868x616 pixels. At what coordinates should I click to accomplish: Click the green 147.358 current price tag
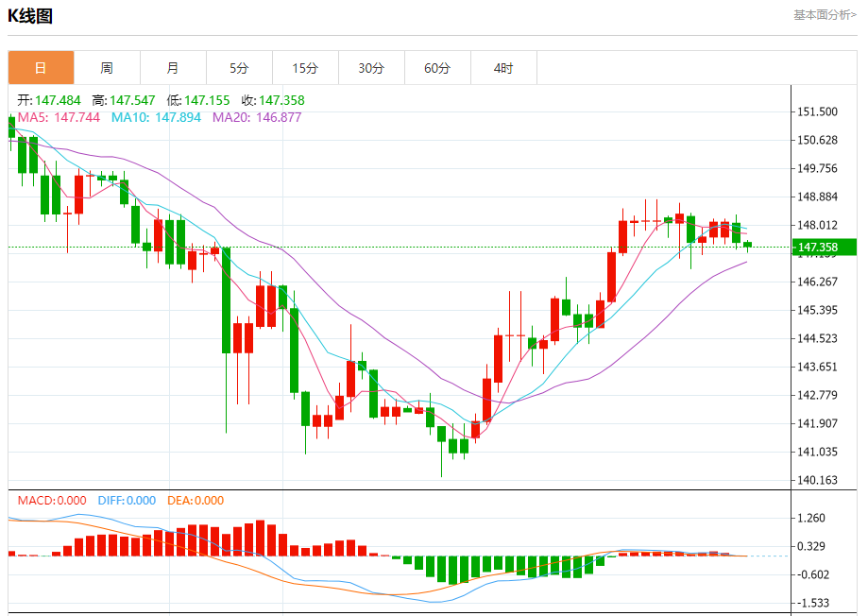point(825,248)
